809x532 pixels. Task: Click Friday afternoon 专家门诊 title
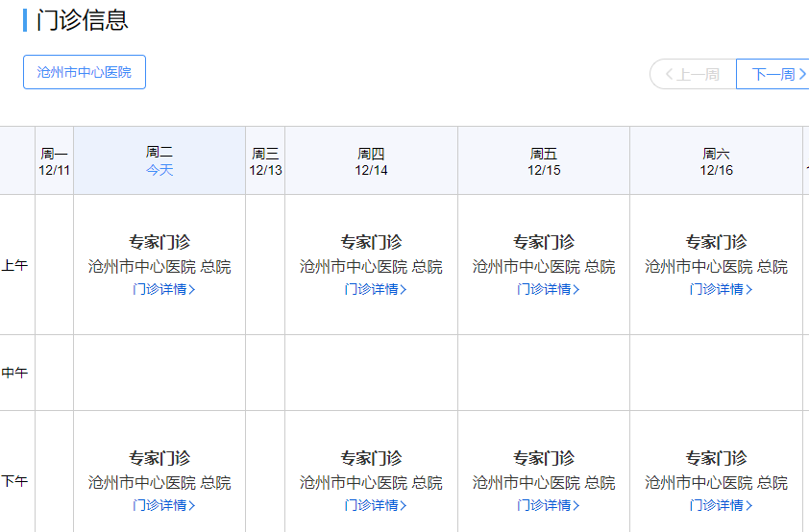(544, 458)
